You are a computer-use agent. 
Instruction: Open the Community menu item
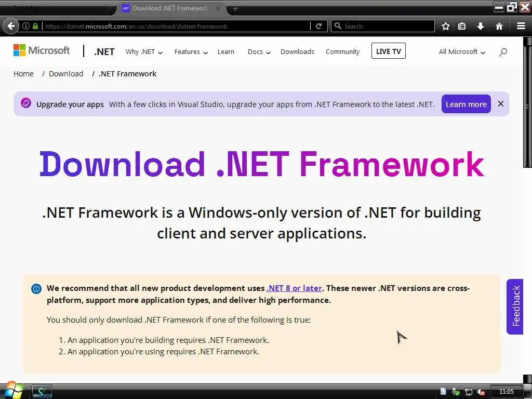[x=342, y=52]
